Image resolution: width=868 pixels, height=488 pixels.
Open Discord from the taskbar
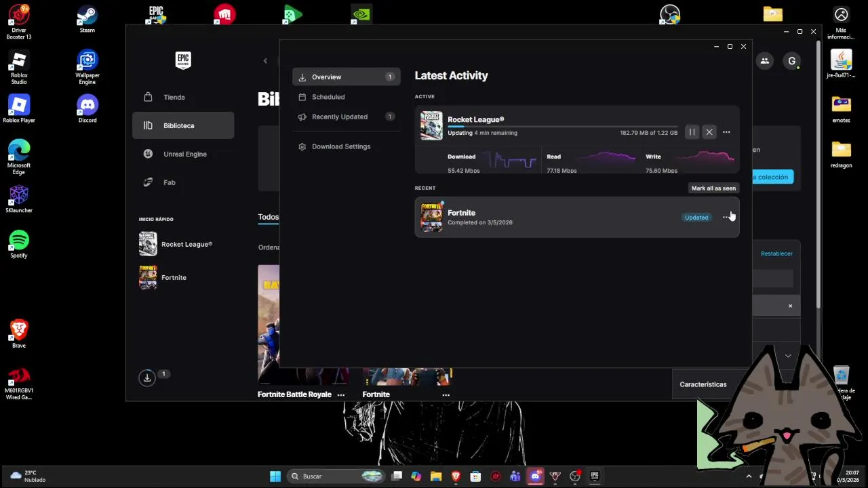[x=535, y=476]
